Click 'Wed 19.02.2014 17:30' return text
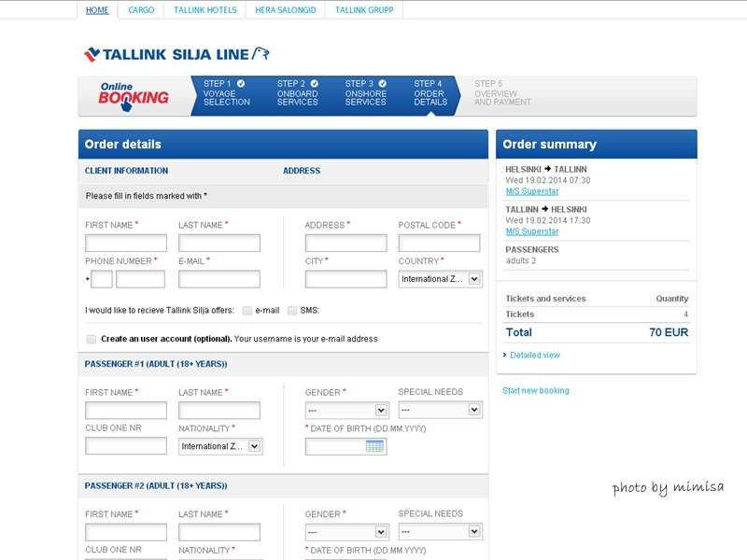747x560 pixels. click(x=548, y=220)
